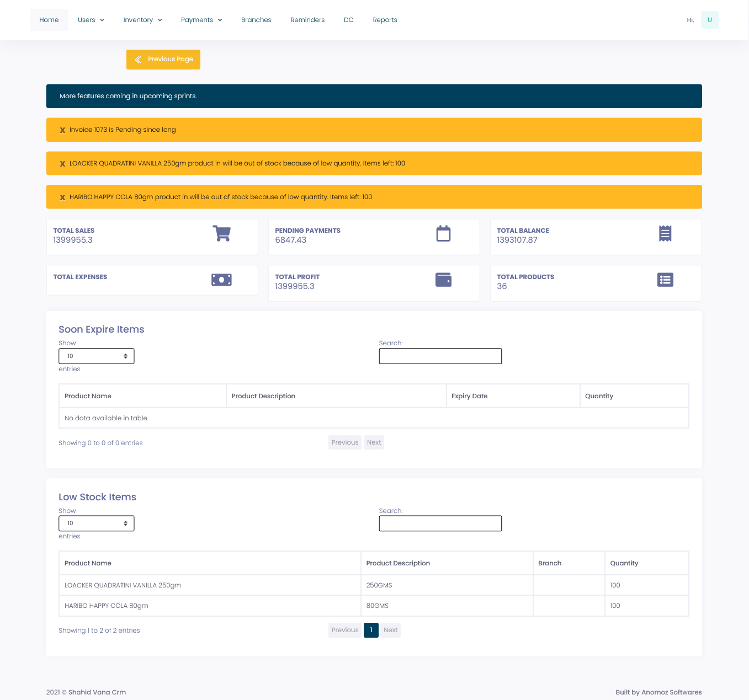Click the calendar icon on Pending Payments card
The height and width of the screenshot is (700, 749).
tap(443, 233)
